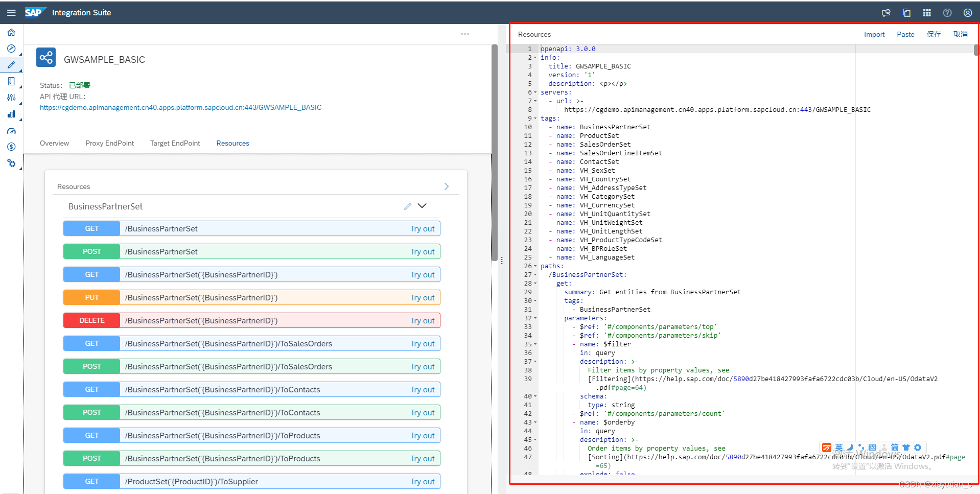Click the 保存 (Save) button
The width and height of the screenshot is (980, 494).
pyautogui.click(x=934, y=34)
